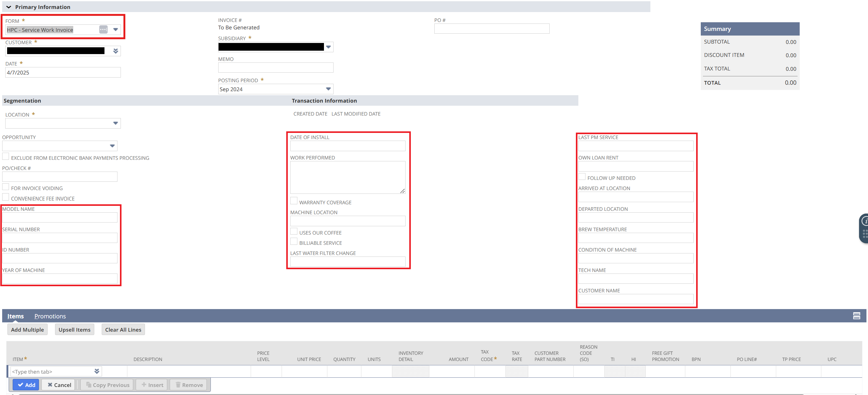This screenshot has height=395, width=868.
Task: Open the Subsidiary dropdown
Action: (329, 47)
